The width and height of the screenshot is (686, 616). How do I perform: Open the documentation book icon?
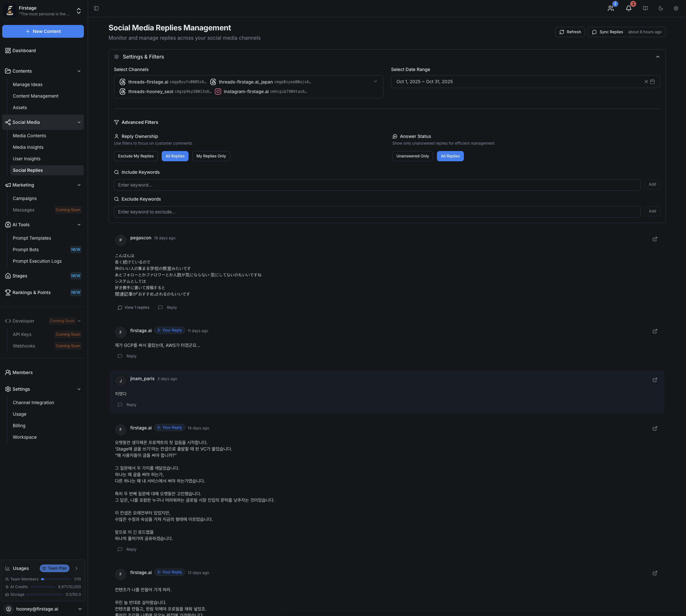click(645, 8)
